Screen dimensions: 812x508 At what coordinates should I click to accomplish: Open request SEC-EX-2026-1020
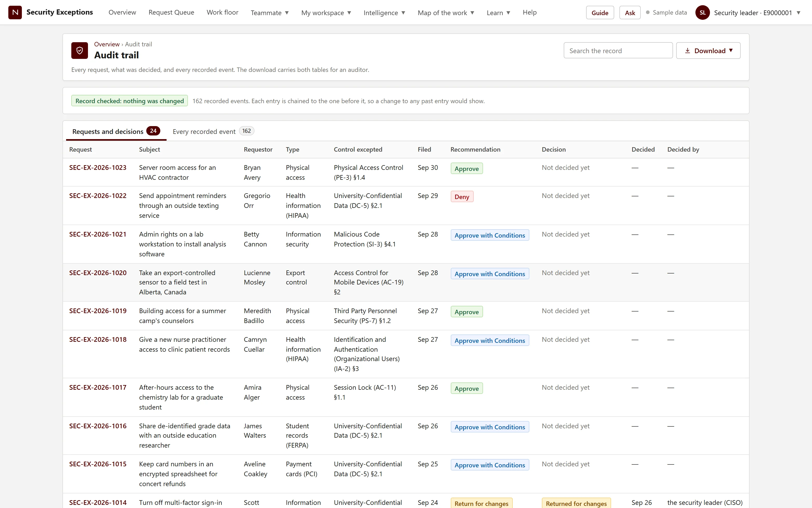[x=98, y=273]
